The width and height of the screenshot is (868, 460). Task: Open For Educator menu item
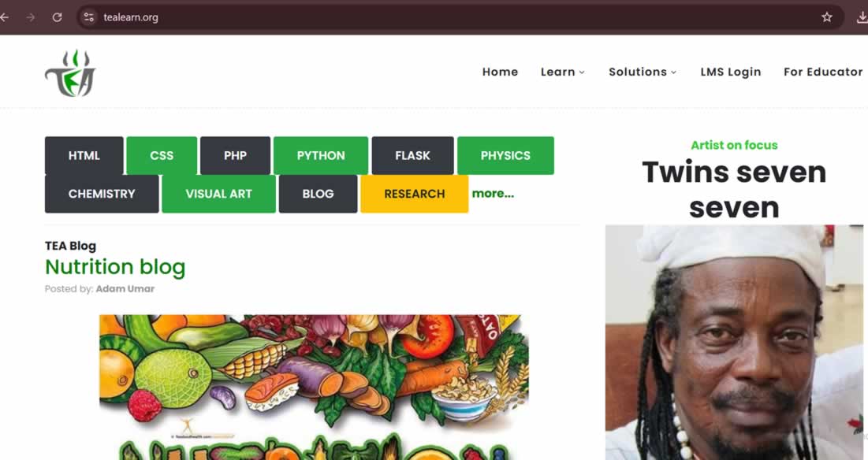823,72
